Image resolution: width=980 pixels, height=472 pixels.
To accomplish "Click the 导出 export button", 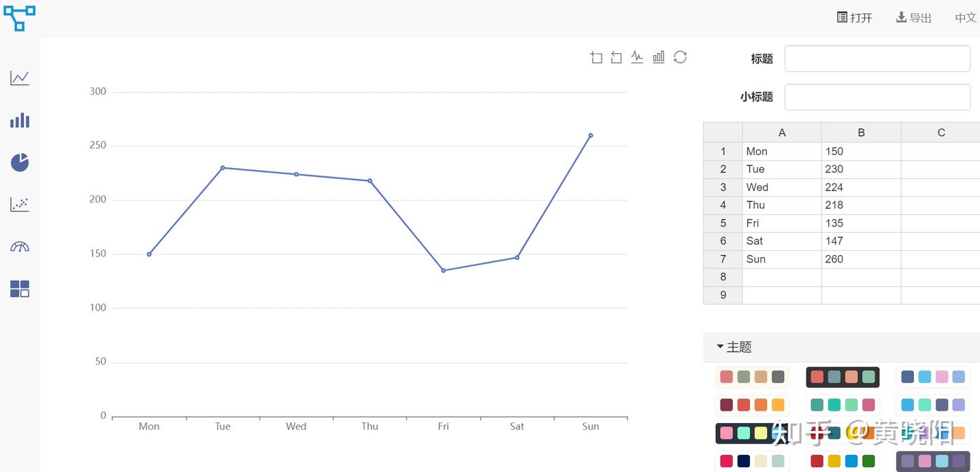I will tap(913, 18).
